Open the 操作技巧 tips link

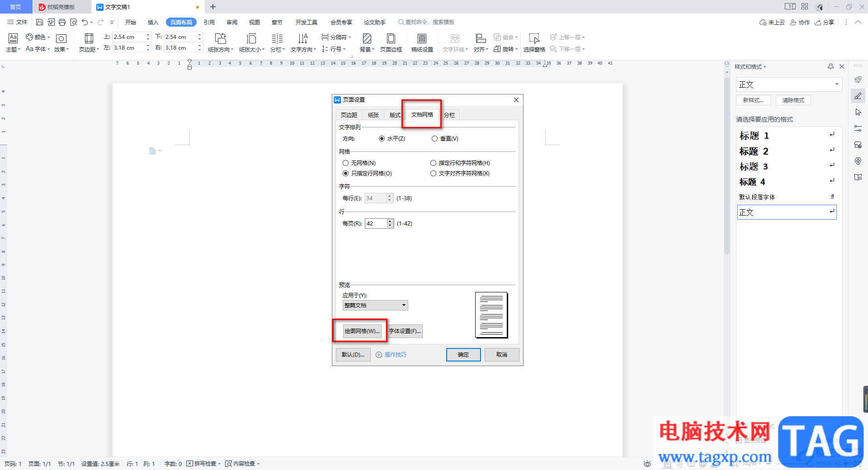coord(391,355)
